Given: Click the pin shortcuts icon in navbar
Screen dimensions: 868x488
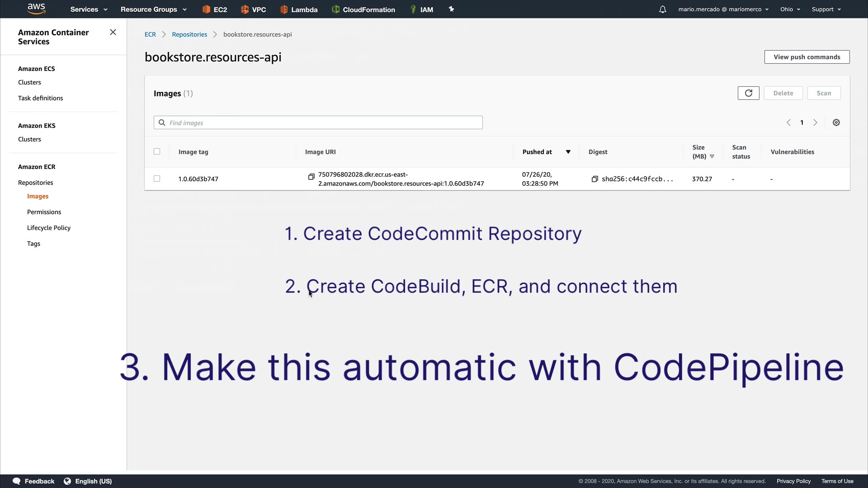Looking at the screenshot, I should (x=451, y=9).
